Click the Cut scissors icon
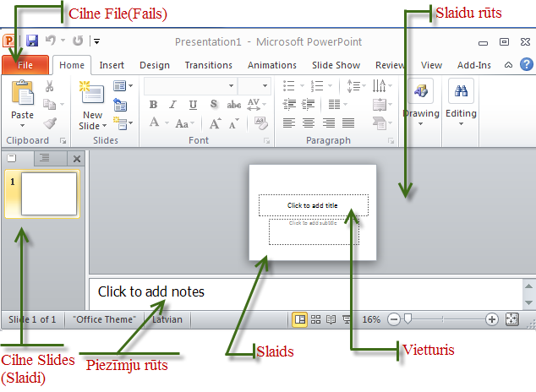Screen dimensions: 536x392 pyautogui.click(x=50, y=86)
